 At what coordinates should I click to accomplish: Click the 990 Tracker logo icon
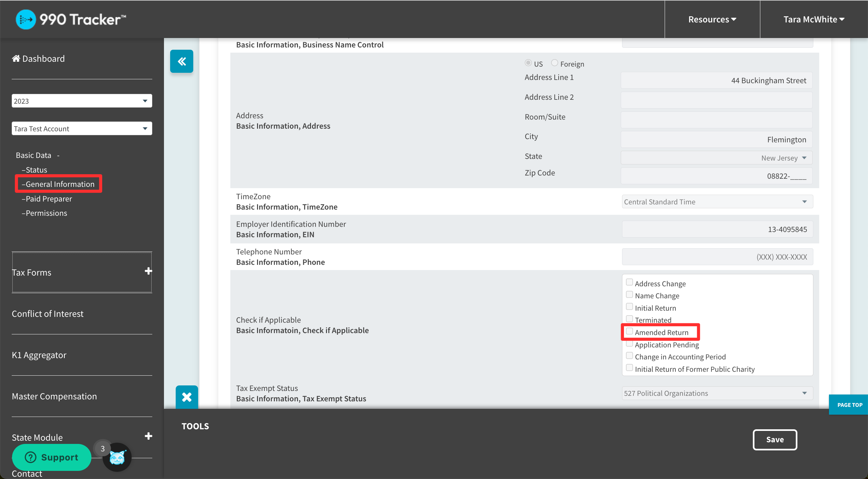26,19
